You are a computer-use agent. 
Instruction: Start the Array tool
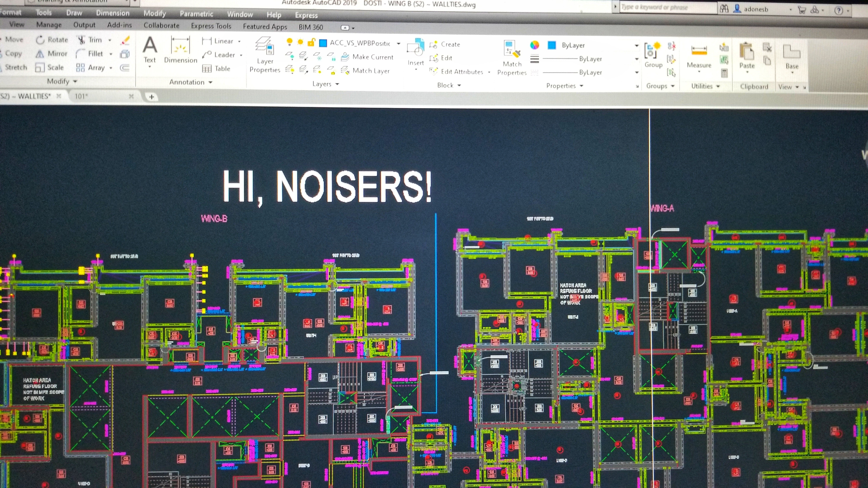(x=91, y=68)
